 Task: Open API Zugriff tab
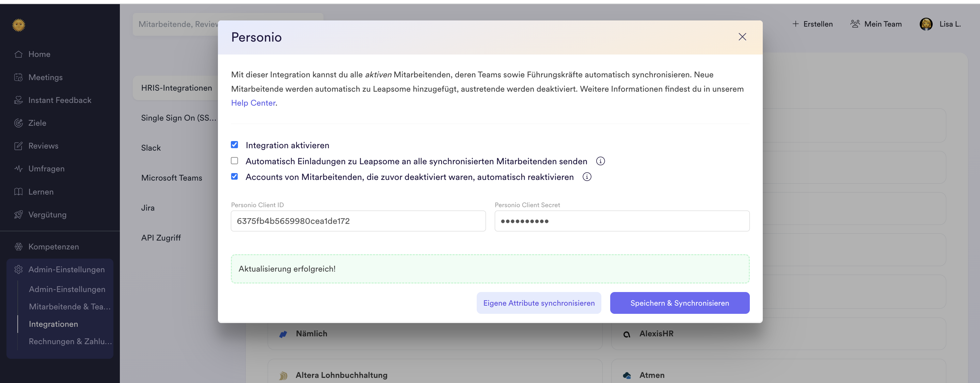pyautogui.click(x=160, y=238)
